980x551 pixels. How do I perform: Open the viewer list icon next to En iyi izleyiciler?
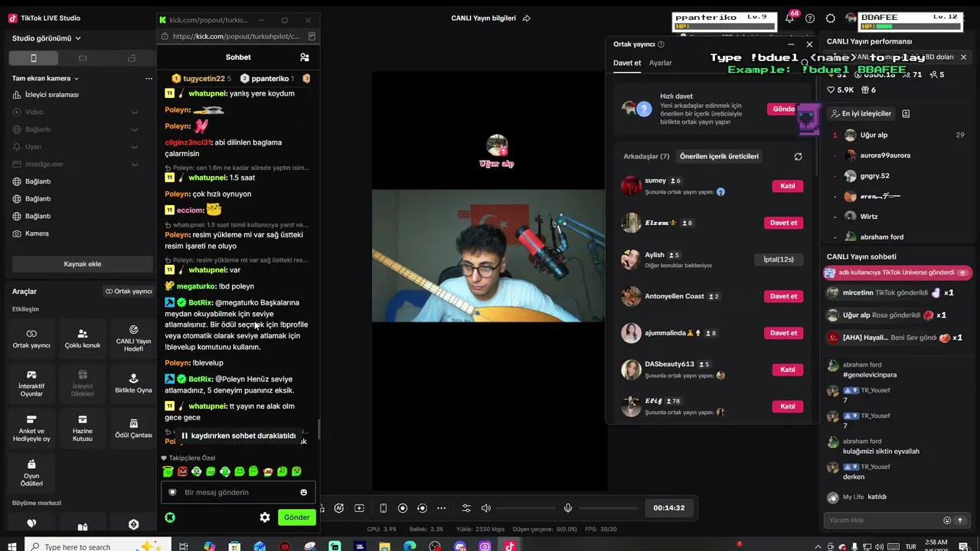coord(906,113)
